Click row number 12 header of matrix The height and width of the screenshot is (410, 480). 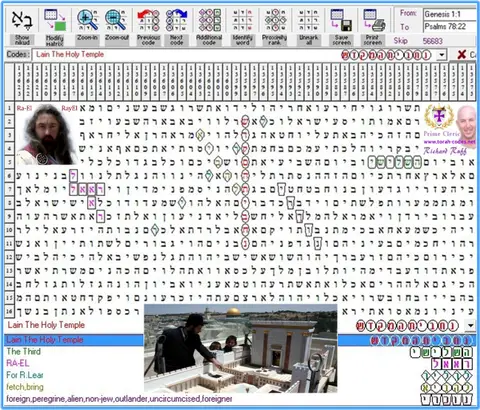[x=9, y=257]
